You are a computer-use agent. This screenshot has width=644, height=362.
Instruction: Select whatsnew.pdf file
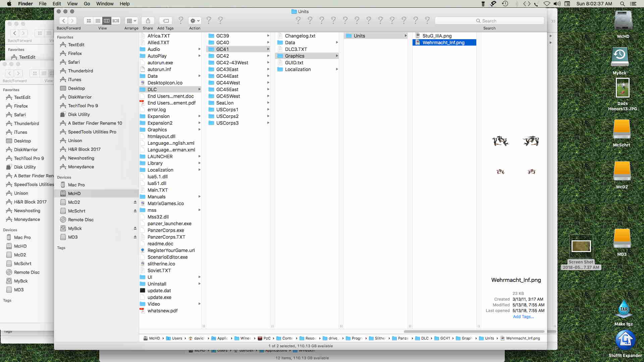point(162,311)
